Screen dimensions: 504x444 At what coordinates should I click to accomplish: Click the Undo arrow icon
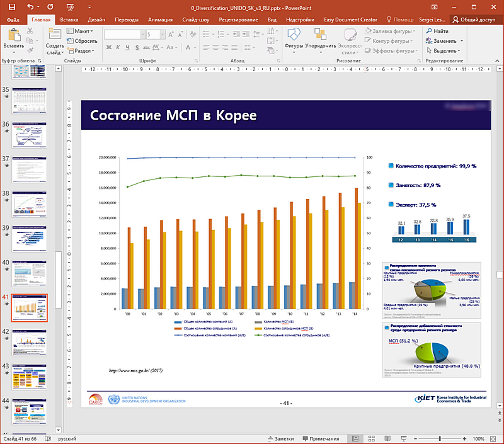[30, 7]
